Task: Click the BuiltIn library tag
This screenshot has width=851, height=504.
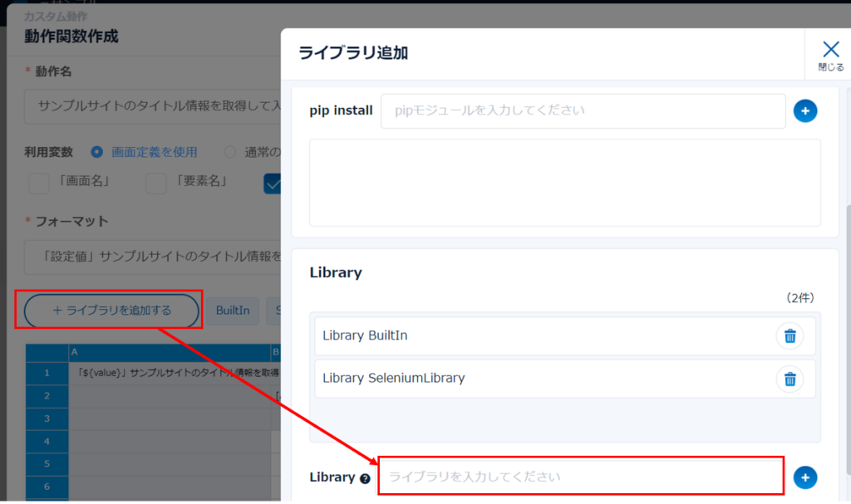Action: pyautogui.click(x=233, y=311)
